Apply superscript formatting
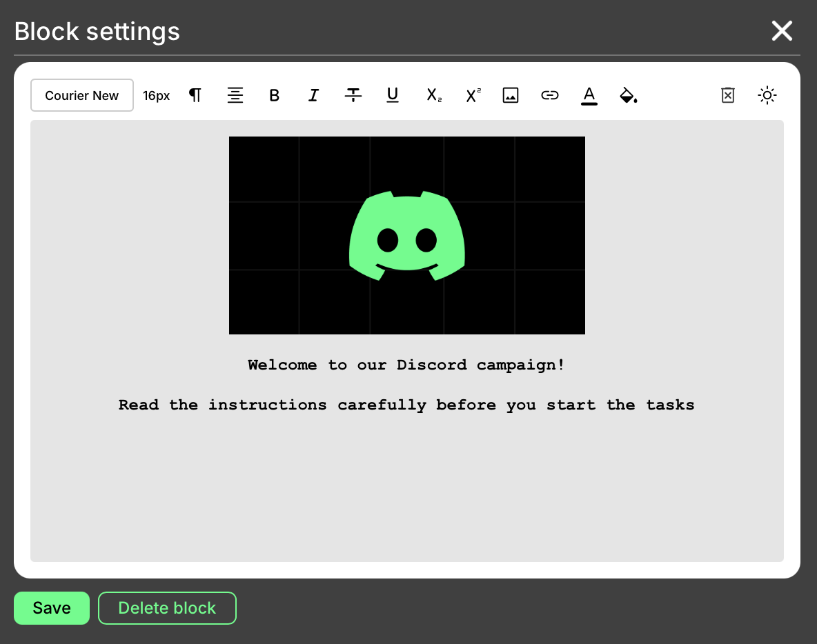The height and width of the screenshot is (644, 817). [x=473, y=95]
